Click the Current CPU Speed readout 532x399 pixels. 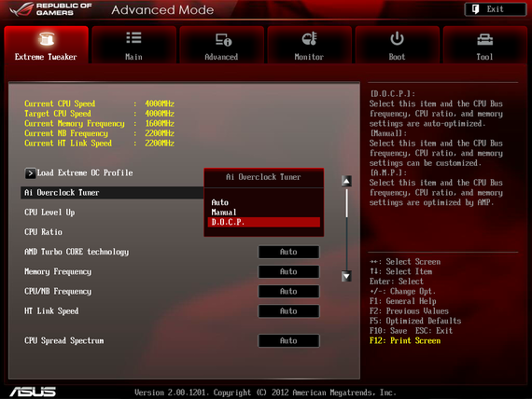pos(99,103)
